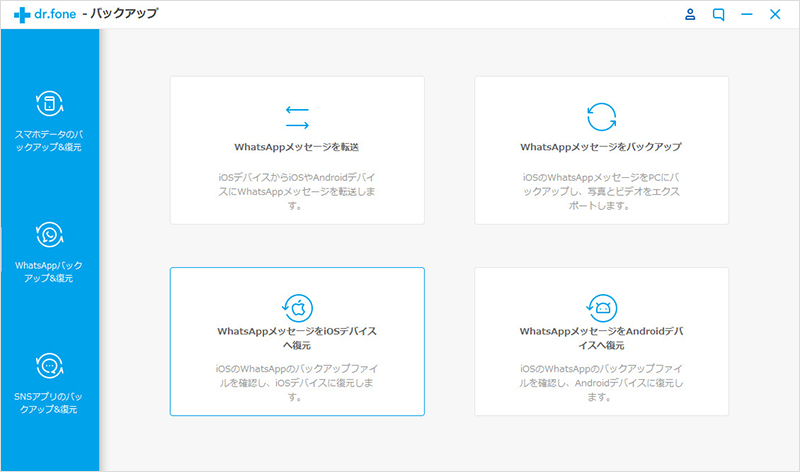Click the transfer arrows icon
The height and width of the screenshot is (472, 800).
coord(297,117)
